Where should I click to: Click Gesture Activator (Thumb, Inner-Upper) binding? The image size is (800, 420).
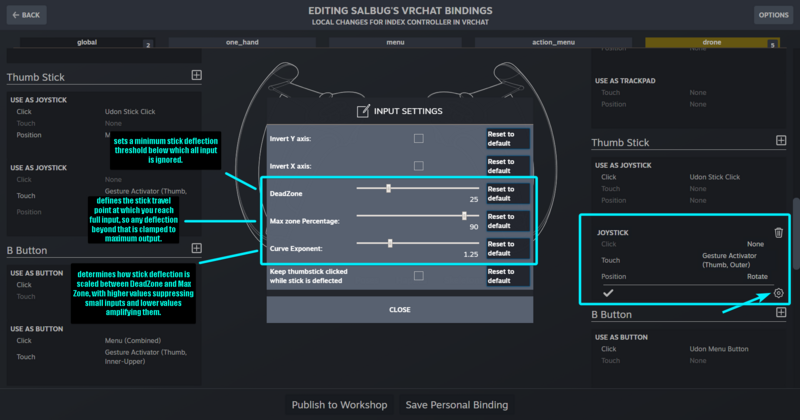pos(145,357)
